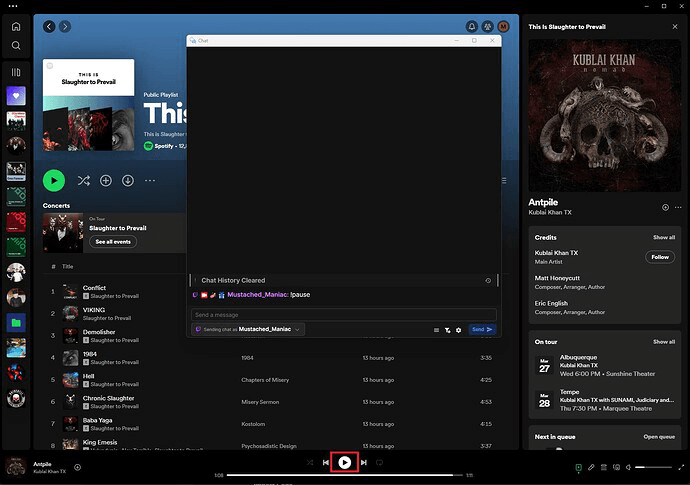Viewport: 690px width, 485px height.
Task: Skip to next track
Action: (x=363, y=463)
